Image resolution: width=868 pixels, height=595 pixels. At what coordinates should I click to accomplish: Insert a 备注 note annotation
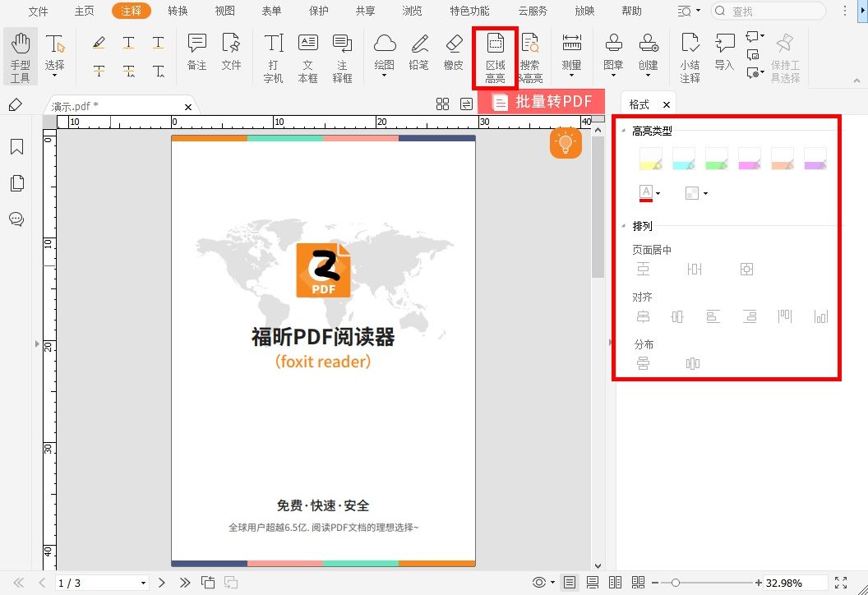point(196,51)
